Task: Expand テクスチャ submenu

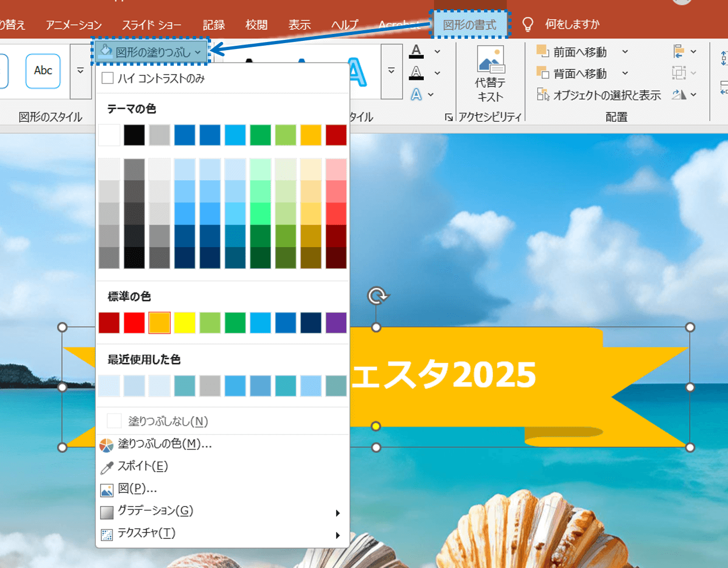Action: pos(146,533)
